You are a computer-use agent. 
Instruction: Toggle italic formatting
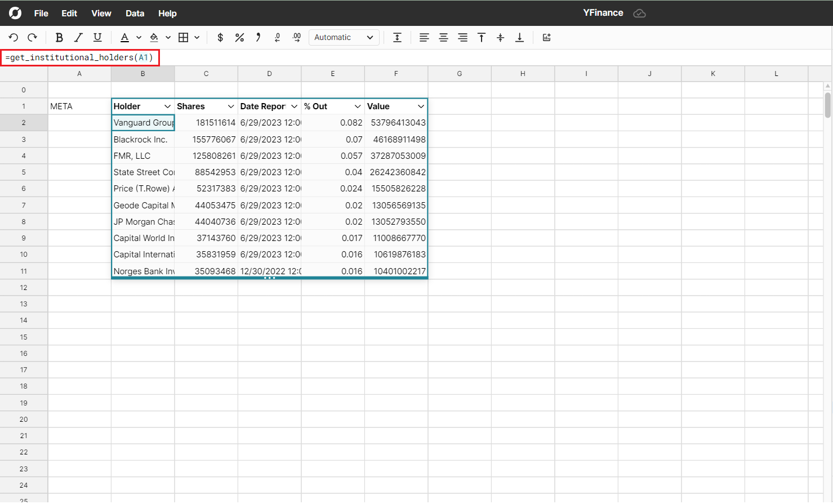click(x=78, y=38)
